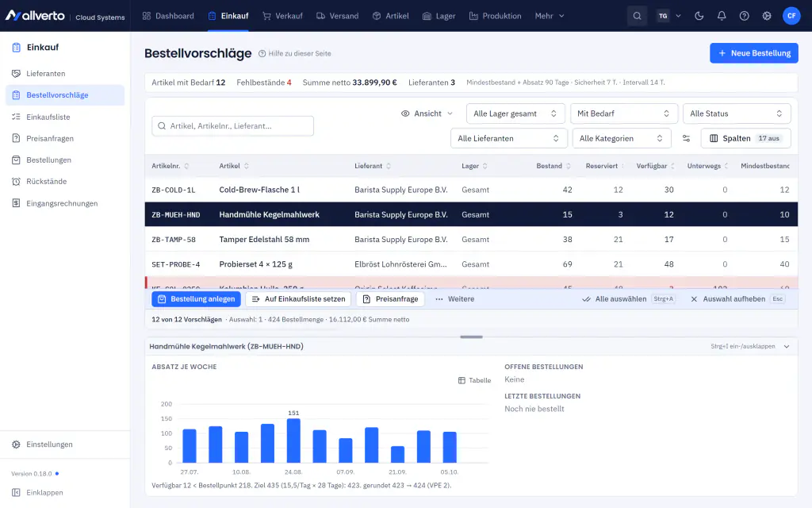Open the Alle Lager gesamt dropdown

(515, 114)
